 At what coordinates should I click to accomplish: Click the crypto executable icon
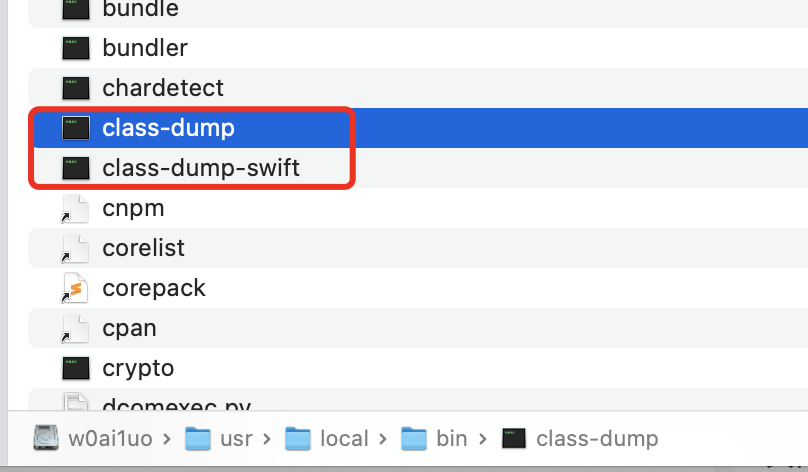76,368
